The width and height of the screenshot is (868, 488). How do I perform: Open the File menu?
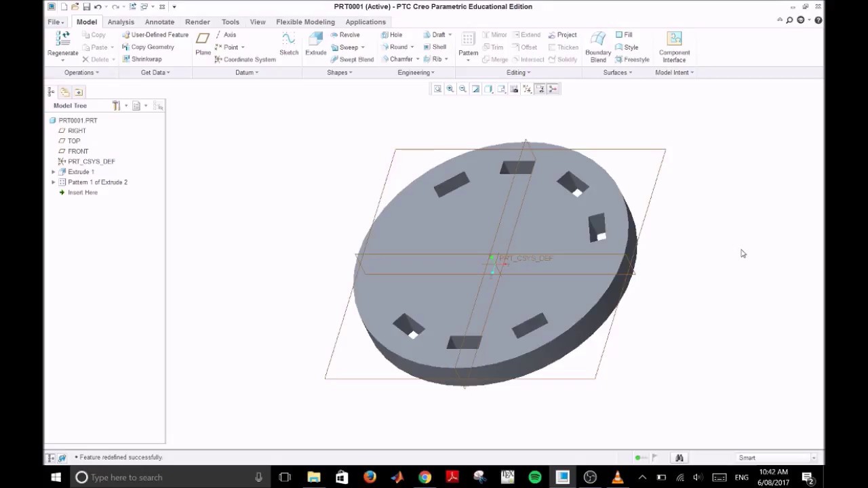point(56,22)
